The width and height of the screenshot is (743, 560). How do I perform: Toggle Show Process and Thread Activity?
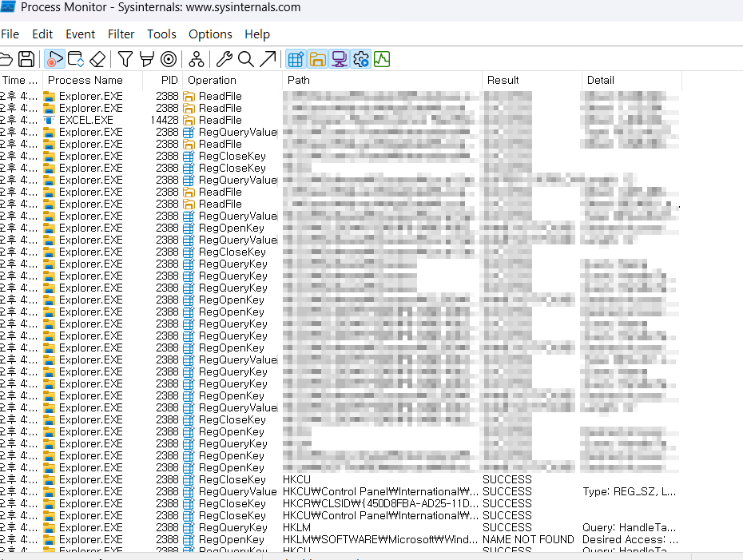361,59
